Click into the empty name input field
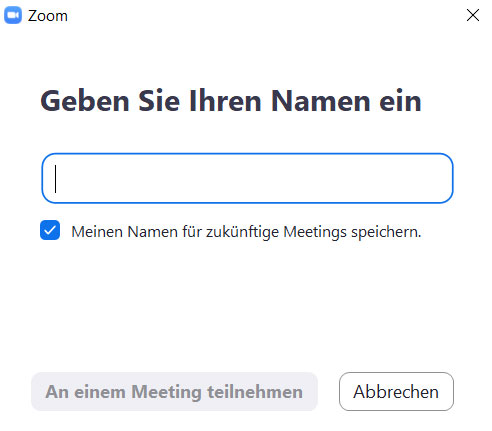This screenshot has width=492, height=431. point(247,178)
